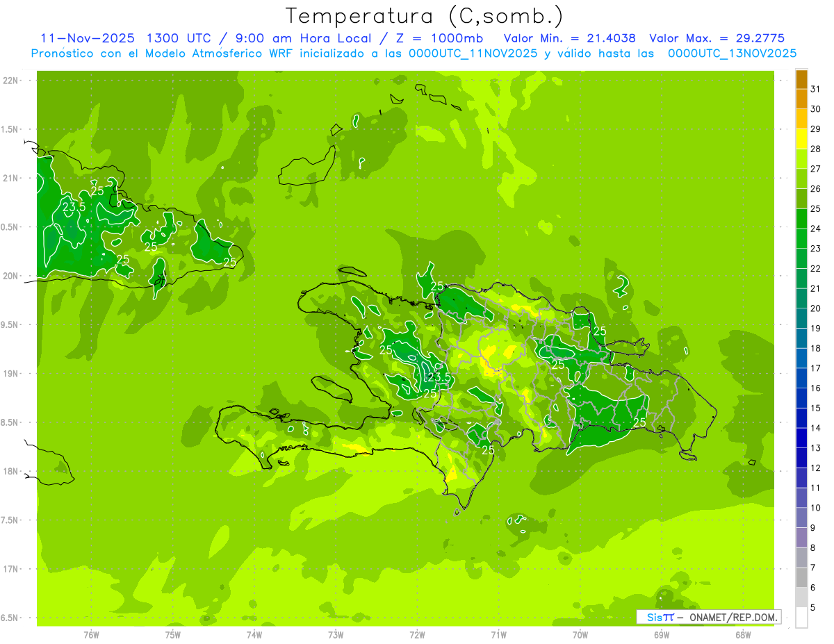This screenshot has height=644, width=834.
Task: Click the title "Temperatura (C,somb.)"
Action: pyautogui.click(x=425, y=16)
